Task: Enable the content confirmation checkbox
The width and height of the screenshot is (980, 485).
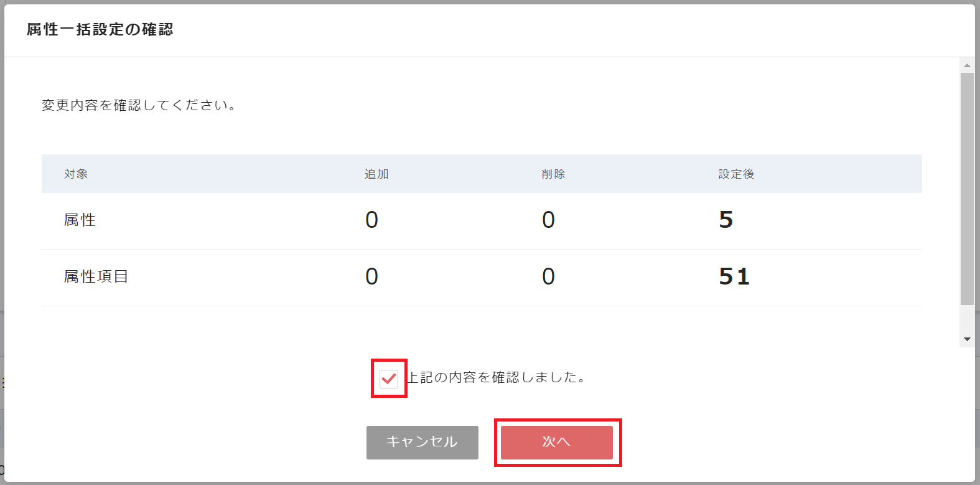Action: point(388,377)
